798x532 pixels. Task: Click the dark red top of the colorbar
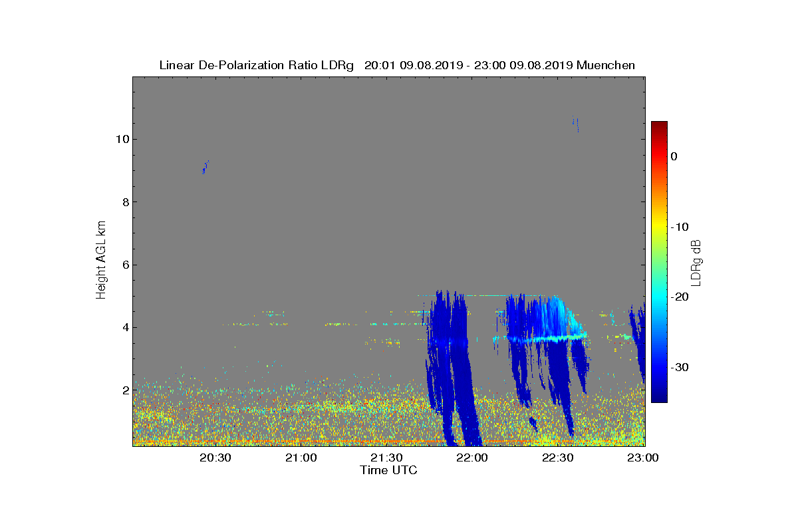click(x=659, y=125)
